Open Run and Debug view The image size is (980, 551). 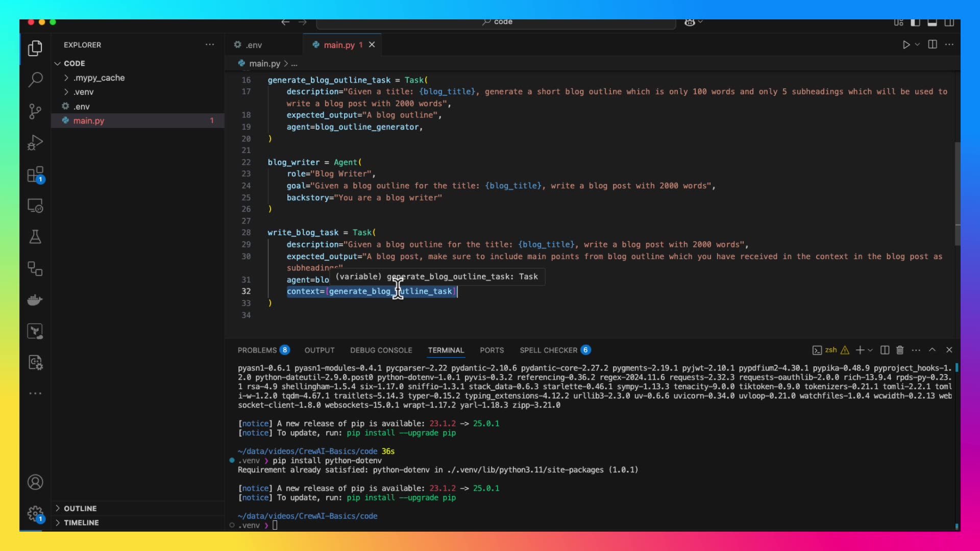coord(35,143)
